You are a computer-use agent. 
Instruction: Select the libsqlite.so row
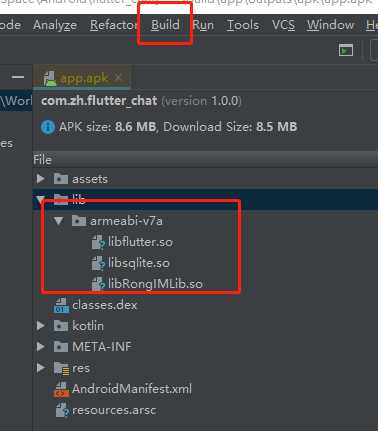pos(205,263)
